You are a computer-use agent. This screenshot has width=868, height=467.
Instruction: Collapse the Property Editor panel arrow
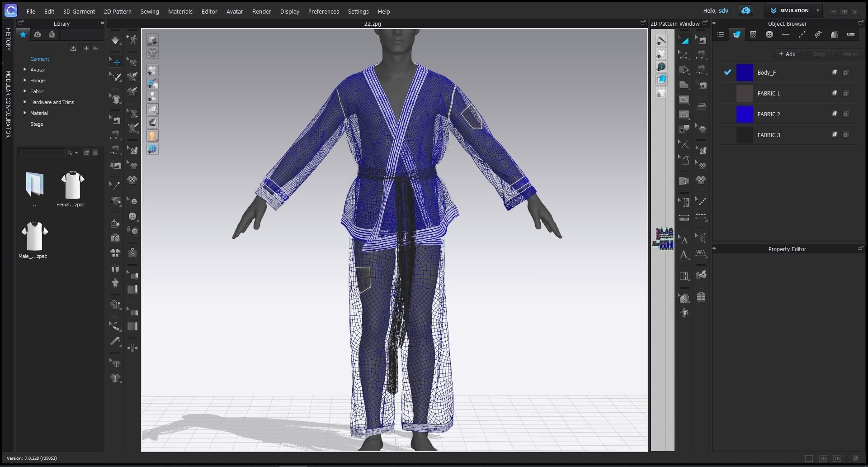[x=714, y=248]
